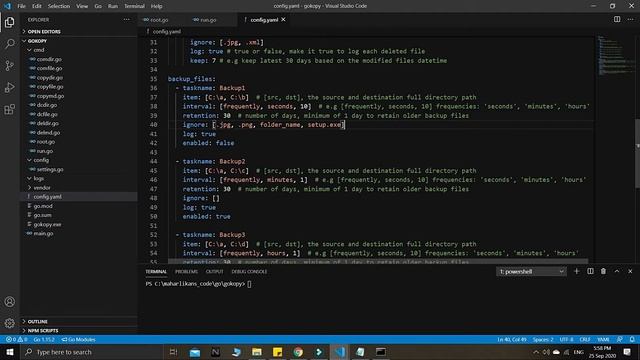Maximize the terminal panel with chevron up

coord(617,271)
